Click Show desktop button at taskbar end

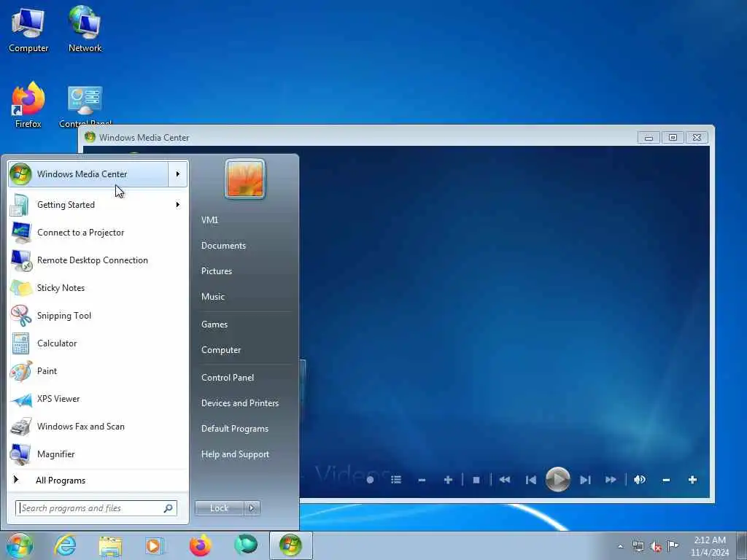click(742, 545)
